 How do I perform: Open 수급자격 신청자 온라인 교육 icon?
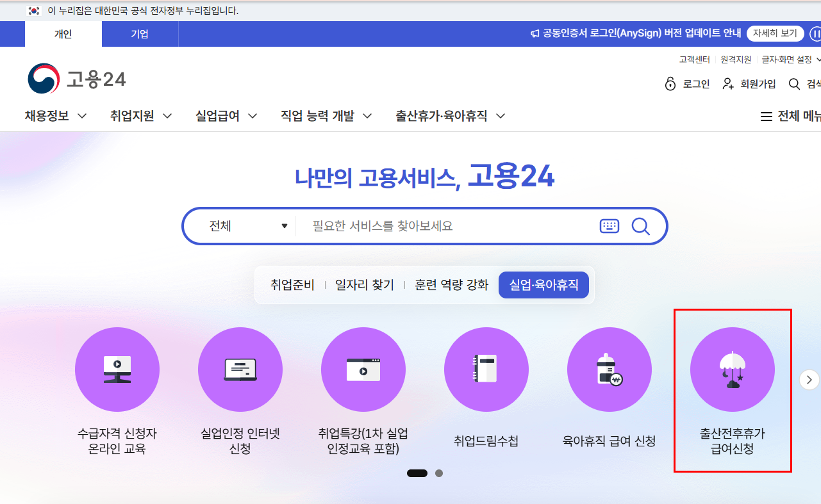click(x=117, y=370)
